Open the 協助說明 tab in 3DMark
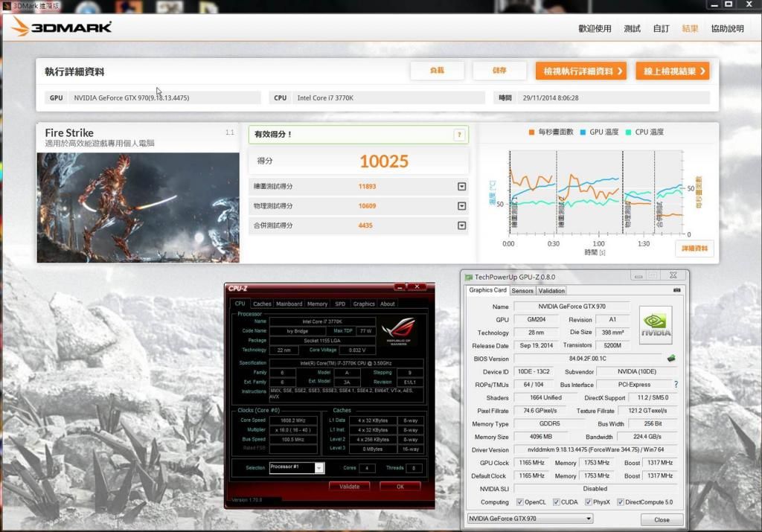Viewport: 762px width, 532px height. 728,29
